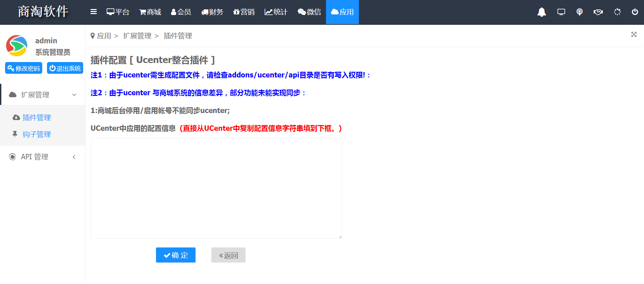Screen dimensions: 644x284
Task: Open the 营销 marketing menu
Action: click(244, 12)
